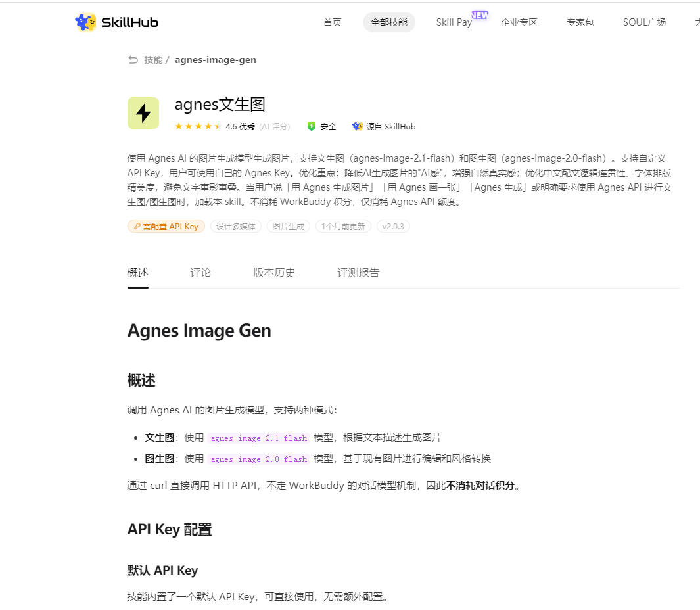Viewport: 700px width, 610px height.
Task: Click the 图片生成 tag
Action: (289, 226)
